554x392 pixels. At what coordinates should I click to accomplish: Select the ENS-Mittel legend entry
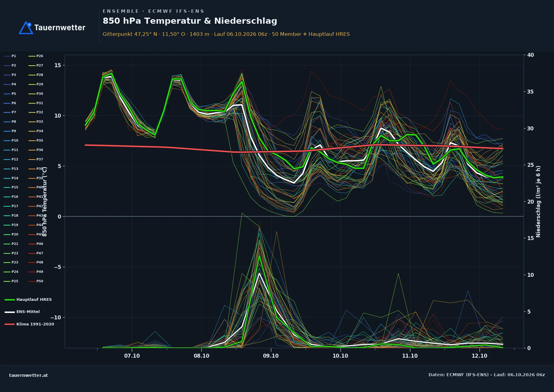pos(22,312)
